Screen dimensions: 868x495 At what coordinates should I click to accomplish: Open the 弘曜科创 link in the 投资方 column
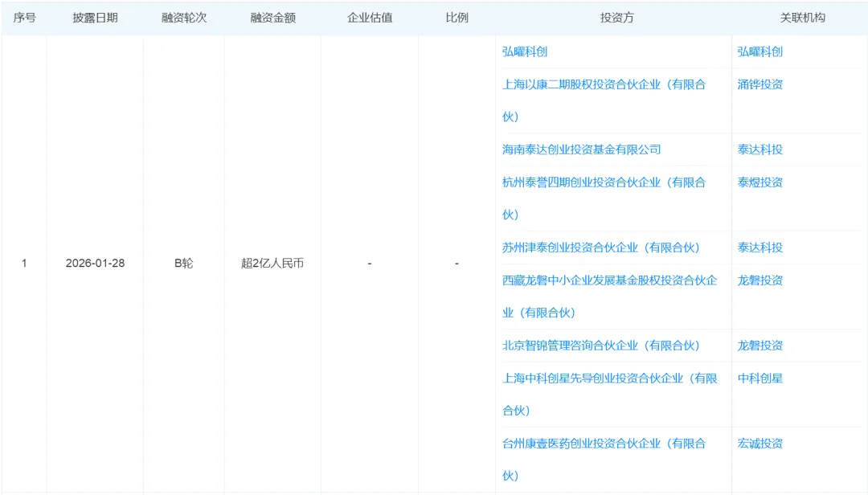524,51
